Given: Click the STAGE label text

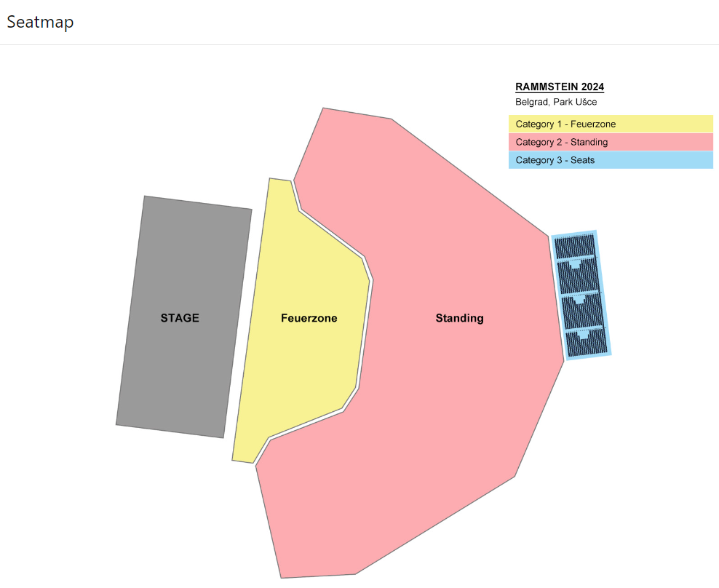Looking at the screenshot, I should click(180, 318).
